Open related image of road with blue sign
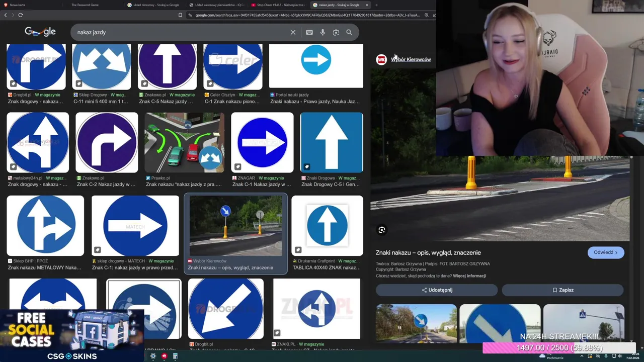644x362 pixels. [x=416, y=324]
